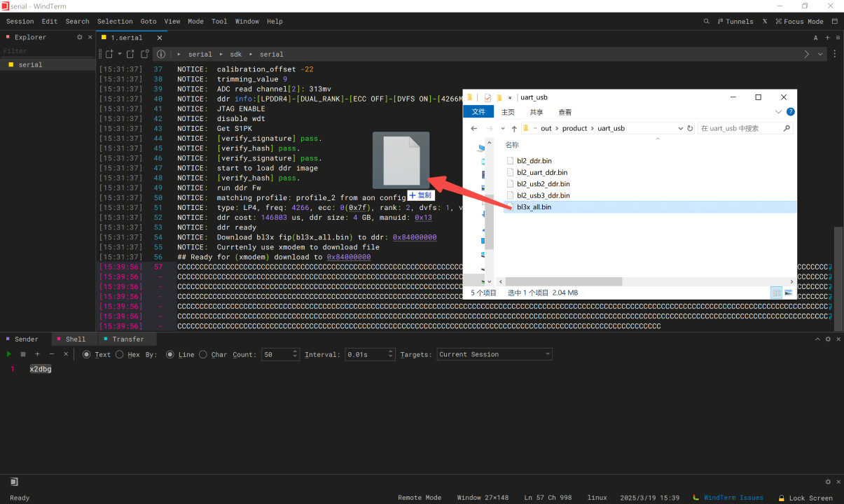Select the Char radio button
844x504 pixels.
(203, 354)
